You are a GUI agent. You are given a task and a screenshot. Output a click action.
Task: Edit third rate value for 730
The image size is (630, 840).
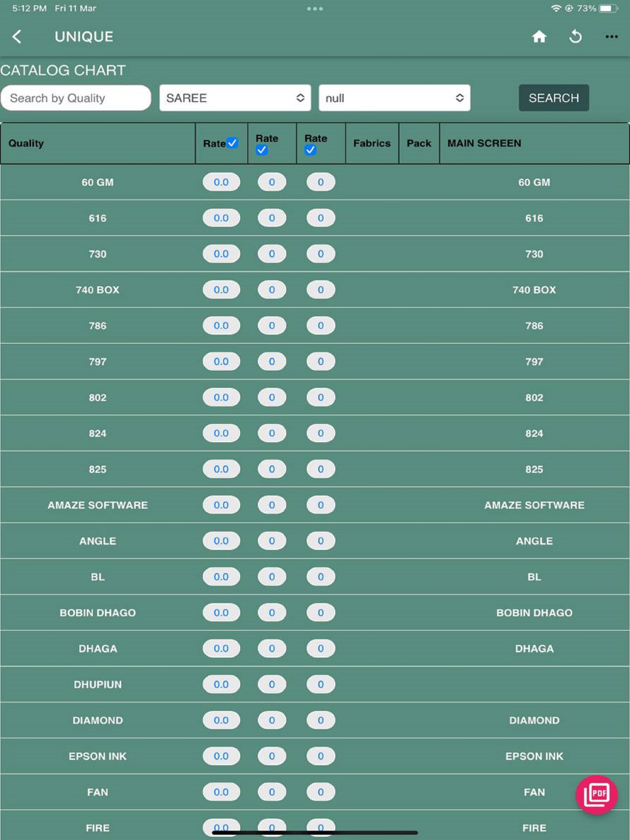pyautogui.click(x=321, y=254)
